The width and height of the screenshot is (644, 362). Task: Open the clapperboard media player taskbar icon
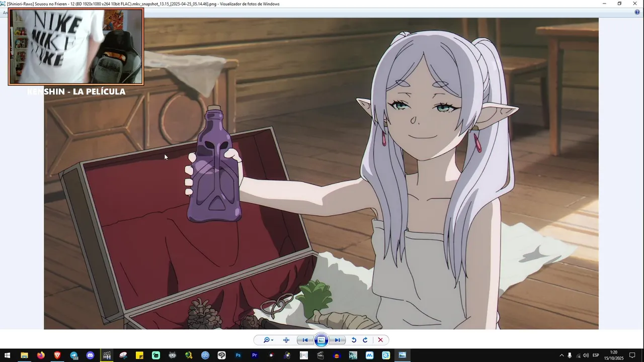107,355
